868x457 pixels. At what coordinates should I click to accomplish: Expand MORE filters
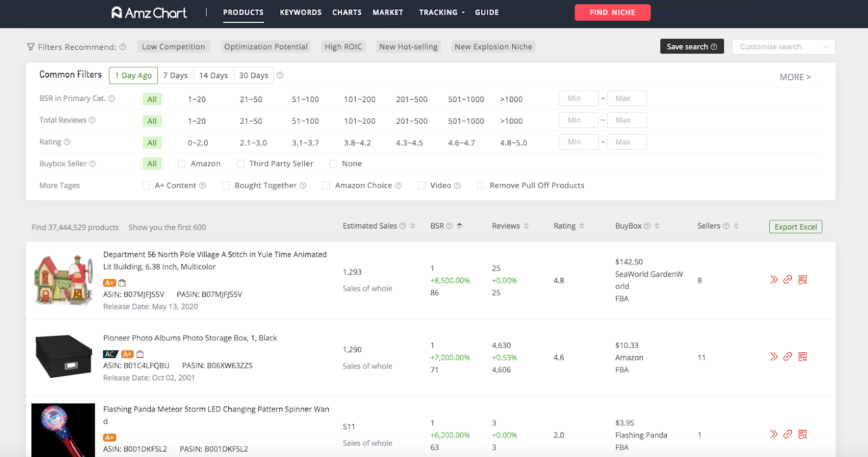795,77
